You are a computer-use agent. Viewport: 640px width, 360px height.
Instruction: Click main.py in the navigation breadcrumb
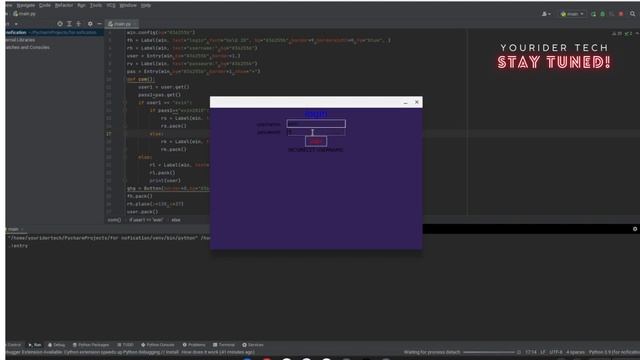tap(24, 13)
